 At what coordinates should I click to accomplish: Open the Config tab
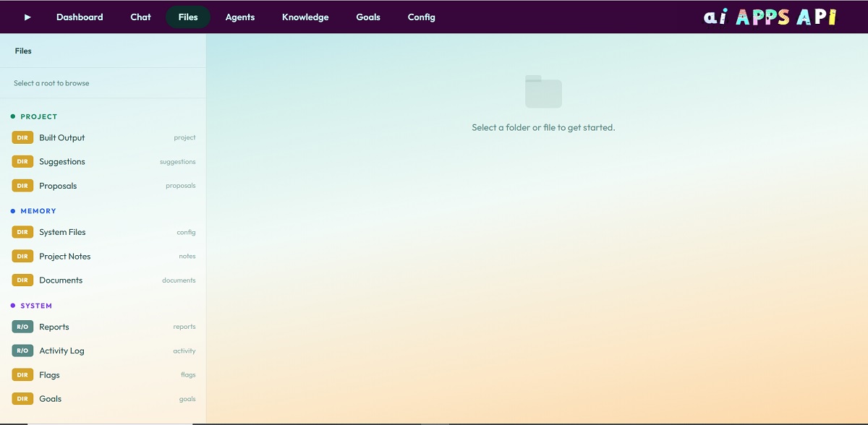tap(421, 17)
